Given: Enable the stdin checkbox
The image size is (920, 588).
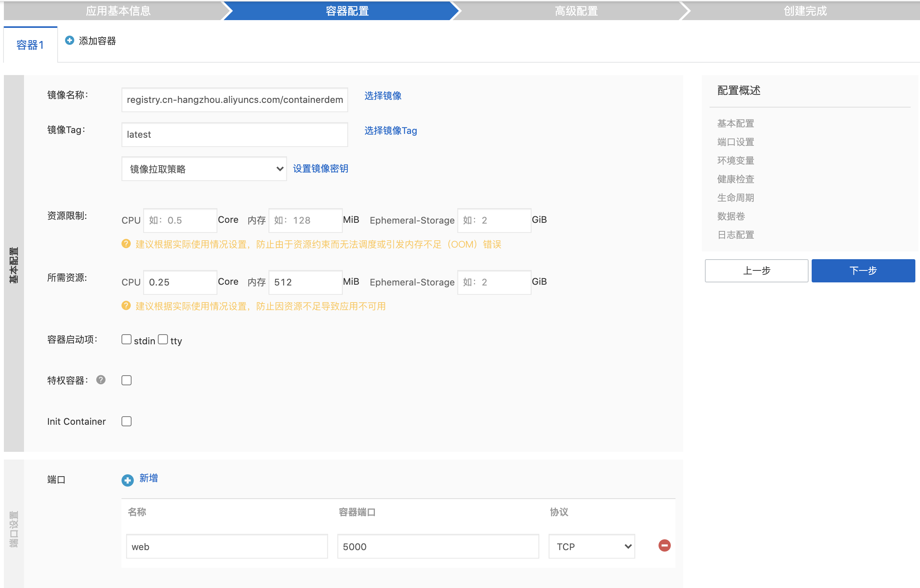Looking at the screenshot, I should (x=127, y=339).
